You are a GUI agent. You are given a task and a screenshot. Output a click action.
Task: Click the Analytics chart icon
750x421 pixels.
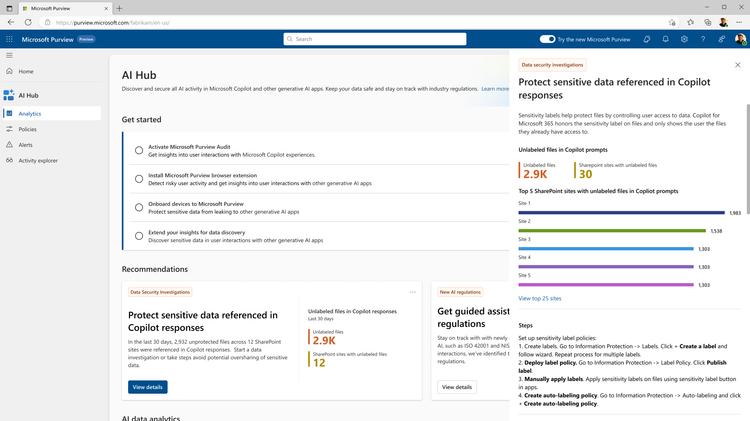click(9, 113)
